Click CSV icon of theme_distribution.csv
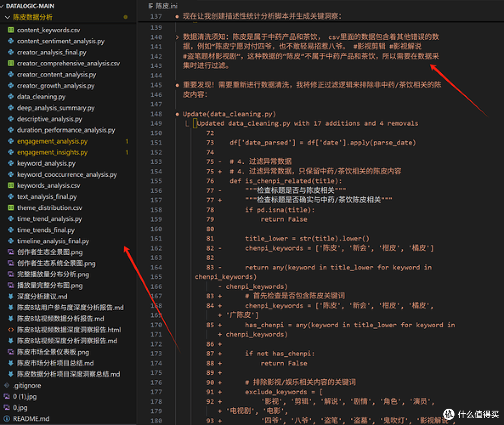Image resolution: width=504 pixels, height=425 pixels. pos(11,208)
